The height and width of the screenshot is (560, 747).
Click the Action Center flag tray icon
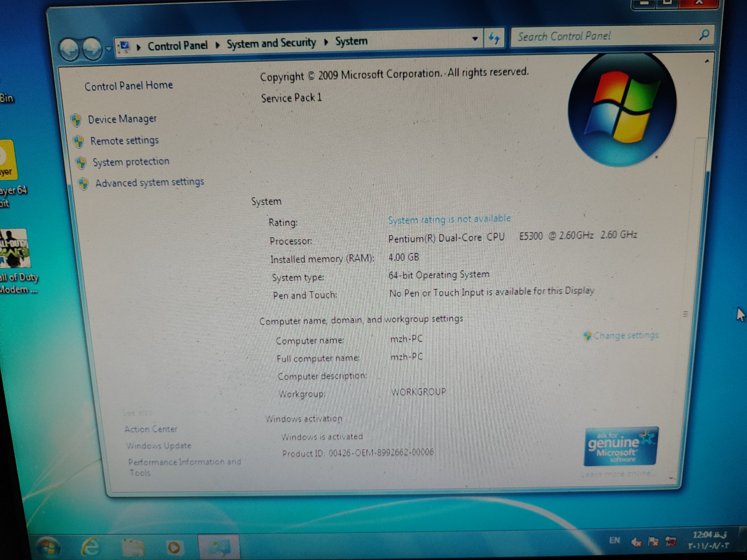[653, 542]
